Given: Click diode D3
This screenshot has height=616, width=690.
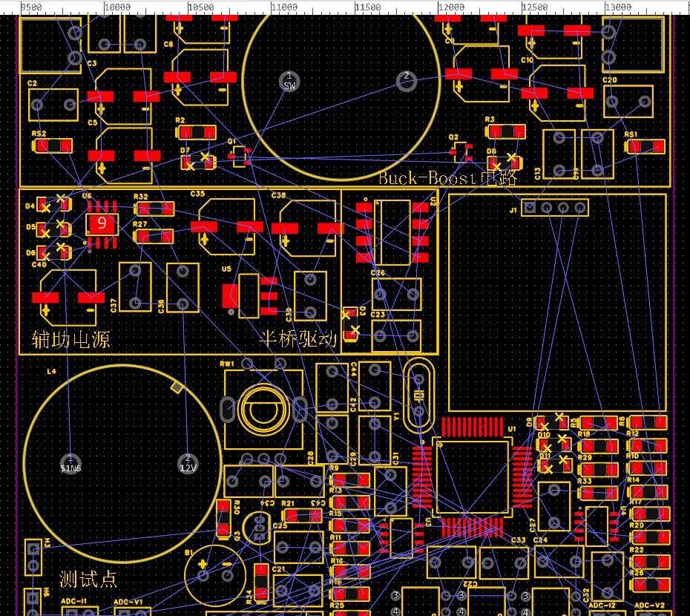Looking at the screenshot, I should coord(351,324).
